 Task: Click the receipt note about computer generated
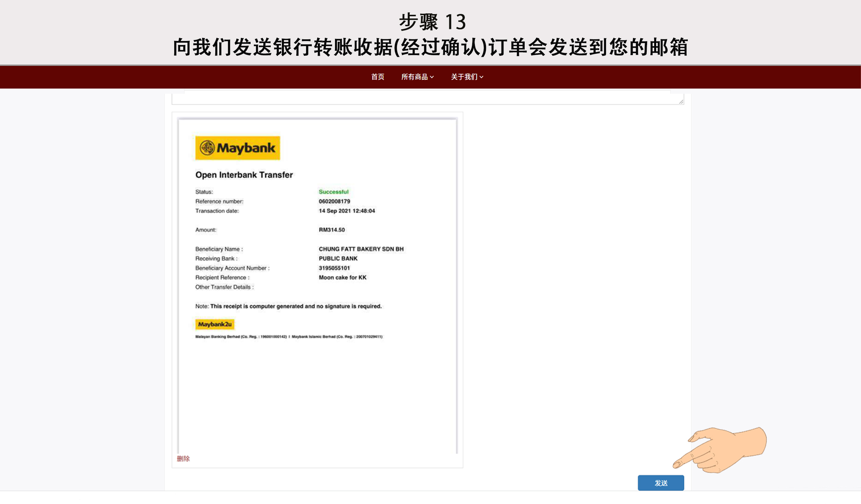[288, 306]
